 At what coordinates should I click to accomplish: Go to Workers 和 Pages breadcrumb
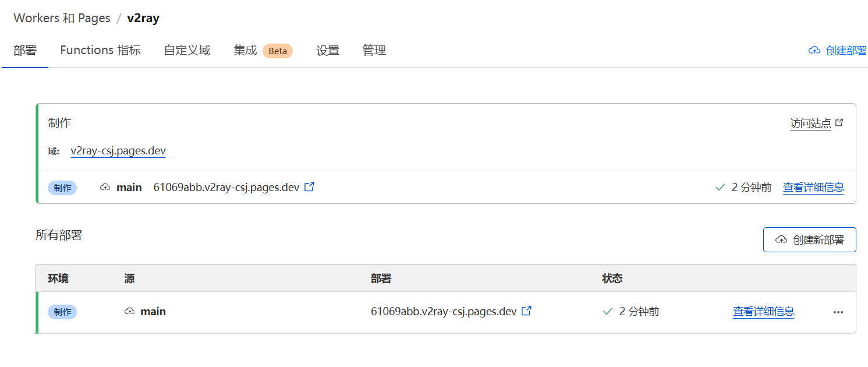point(62,18)
